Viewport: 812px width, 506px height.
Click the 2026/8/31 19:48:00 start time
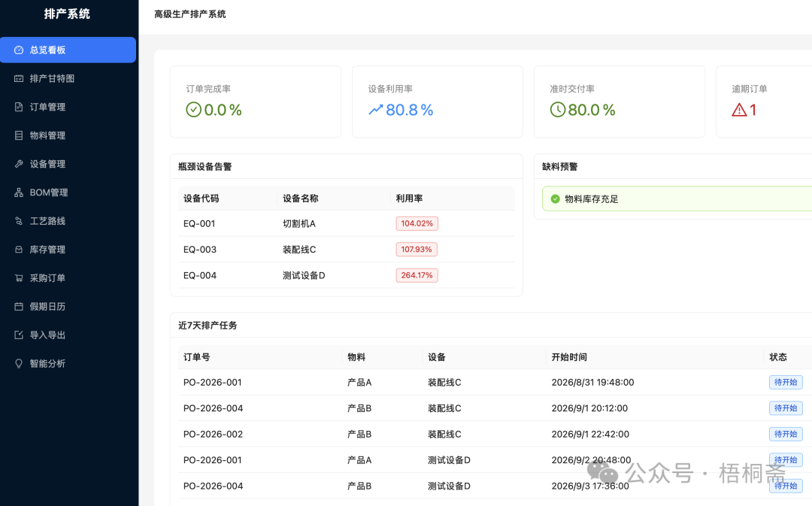592,382
